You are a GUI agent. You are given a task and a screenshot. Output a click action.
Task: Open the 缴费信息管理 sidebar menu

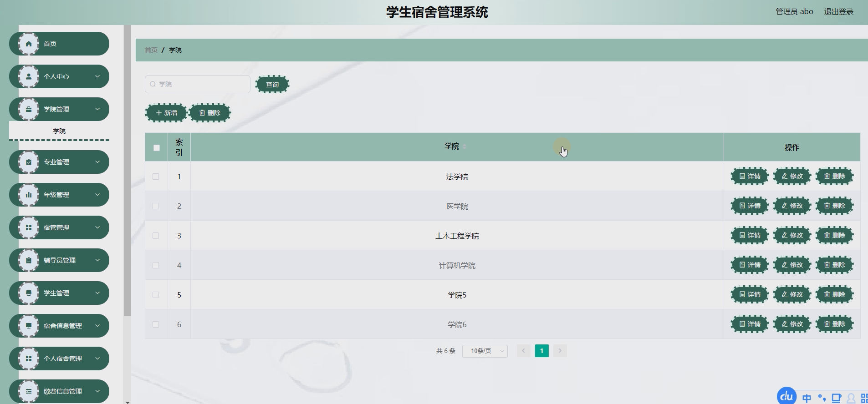pyautogui.click(x=59, y=391)
